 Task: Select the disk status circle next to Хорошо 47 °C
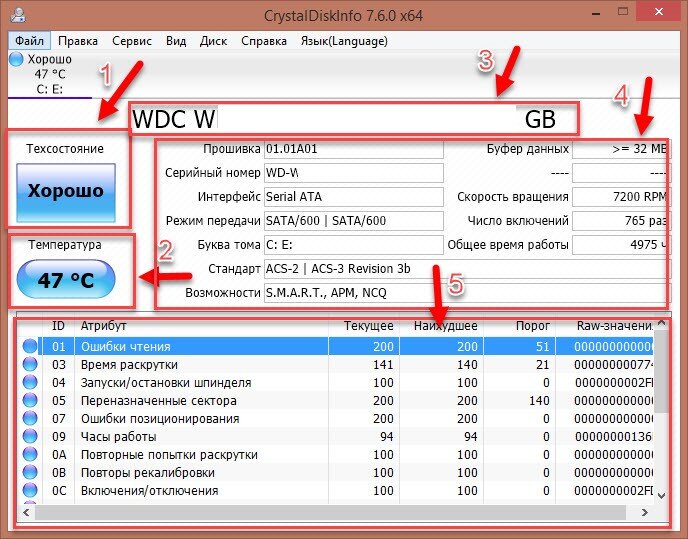(16, 59)
